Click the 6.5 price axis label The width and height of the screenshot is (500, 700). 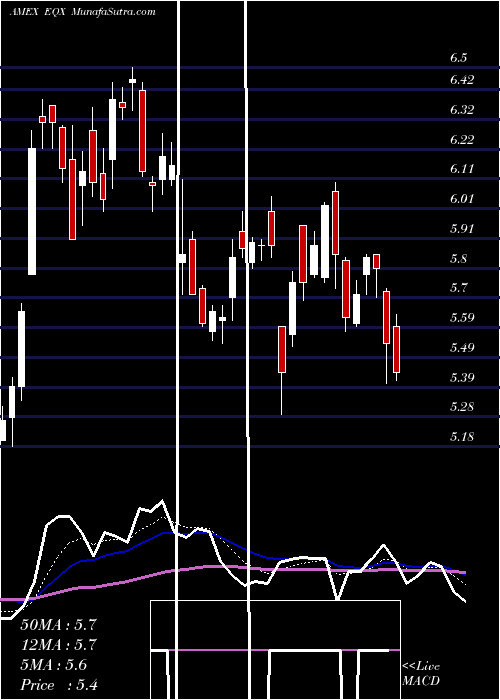[x=458, y=58]
